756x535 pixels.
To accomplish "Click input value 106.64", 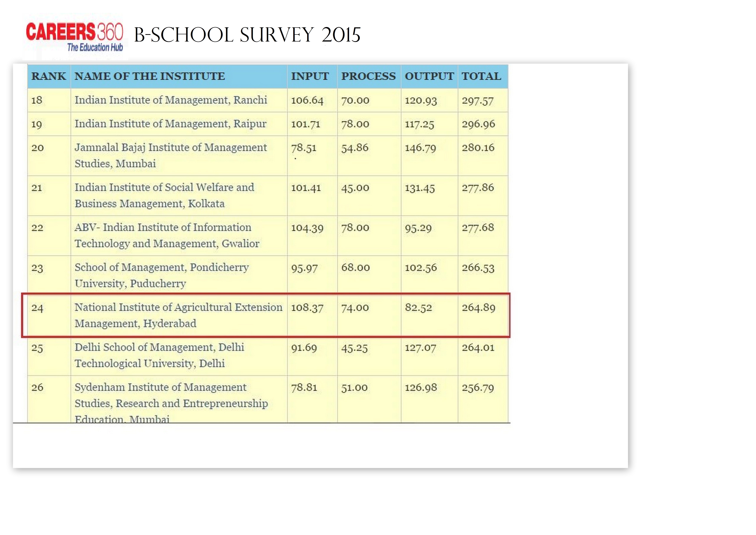I will pos(307,100).
